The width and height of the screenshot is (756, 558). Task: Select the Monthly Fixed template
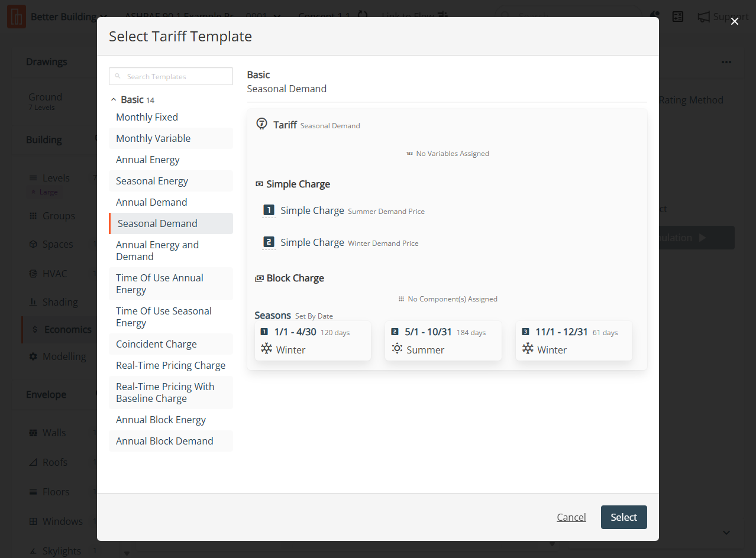pyautogui.click(x=147, y=117)
